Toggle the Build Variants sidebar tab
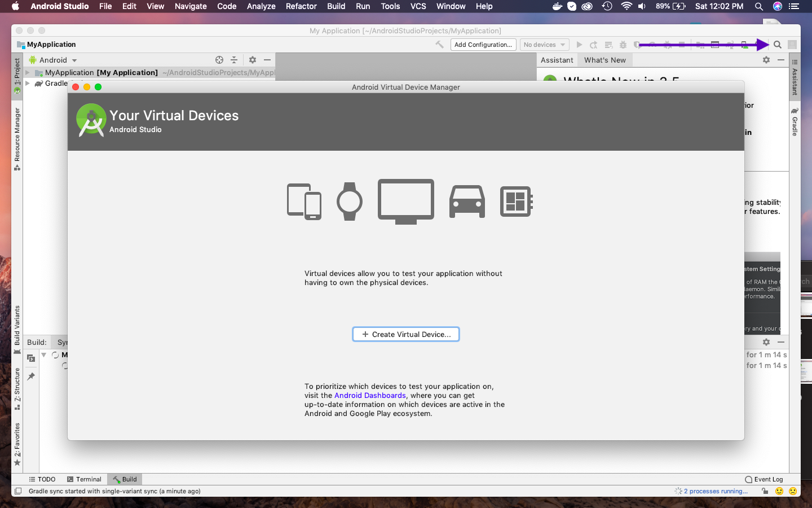This screenshot has width=812, height=508. click(17, 330)
